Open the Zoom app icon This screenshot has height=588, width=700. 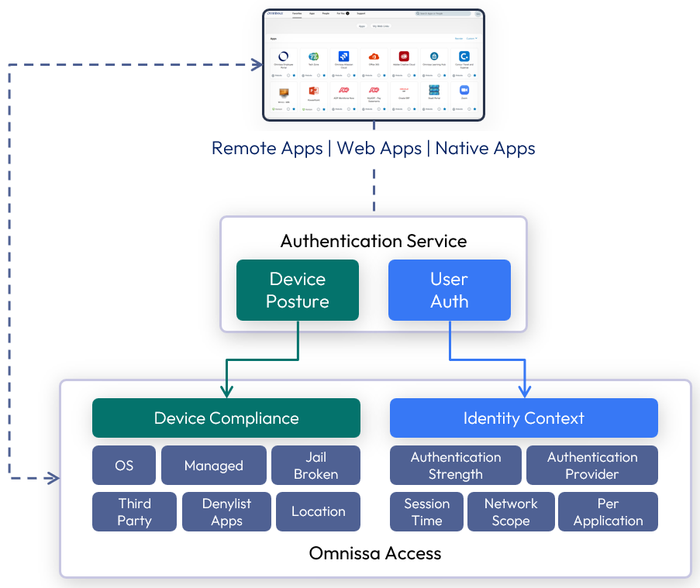[x=464, y=91]
